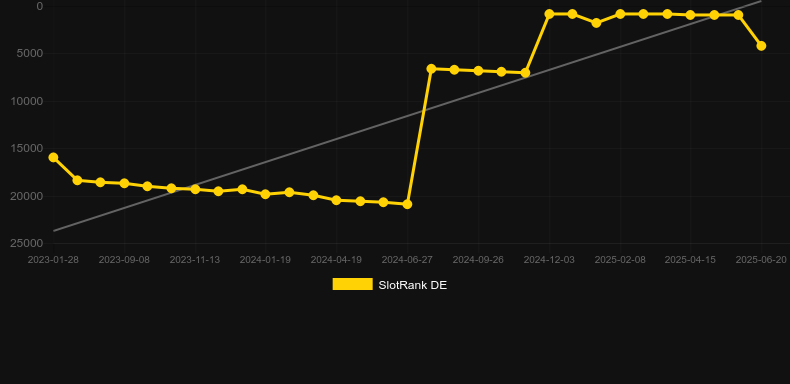Click the 20000 y-axis label

[27, 196]
